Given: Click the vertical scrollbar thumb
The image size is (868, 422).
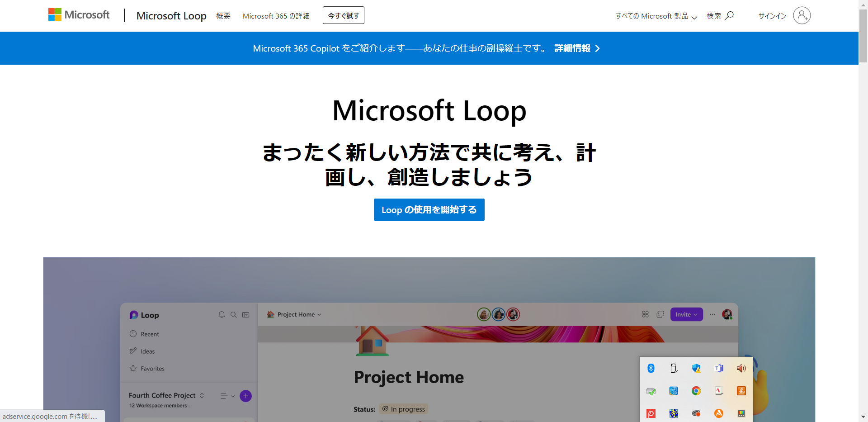Looking at the screenshot, I should point(863,36).
